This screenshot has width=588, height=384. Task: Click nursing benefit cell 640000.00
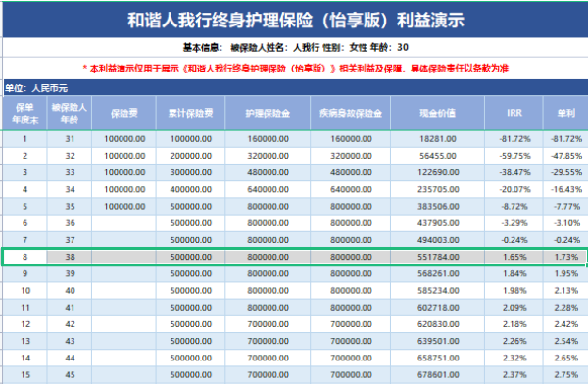point(268,190)
